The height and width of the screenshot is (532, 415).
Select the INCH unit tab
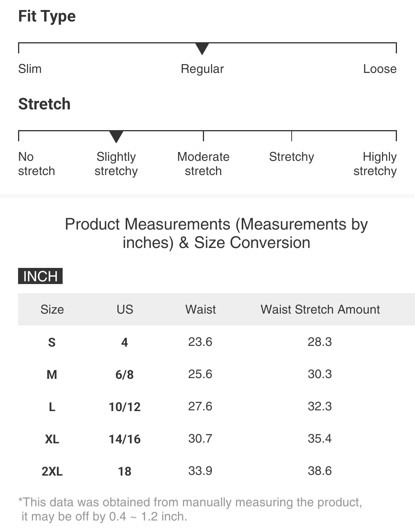[x=40, y=276]
